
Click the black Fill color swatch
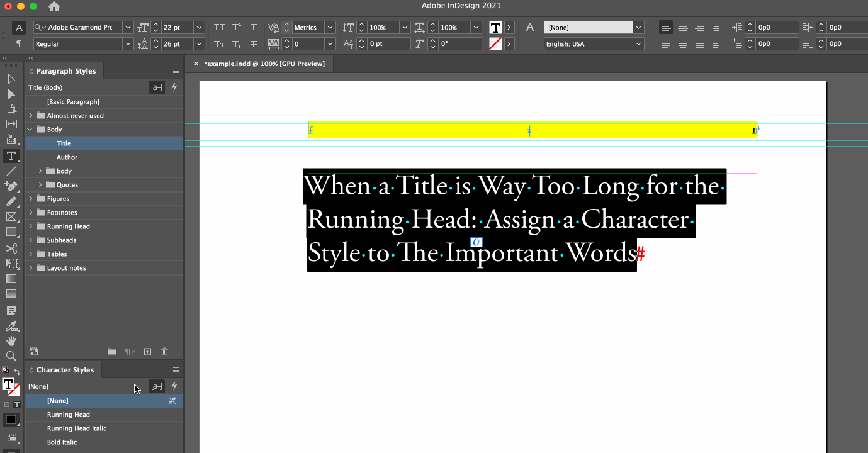(10, 419)
